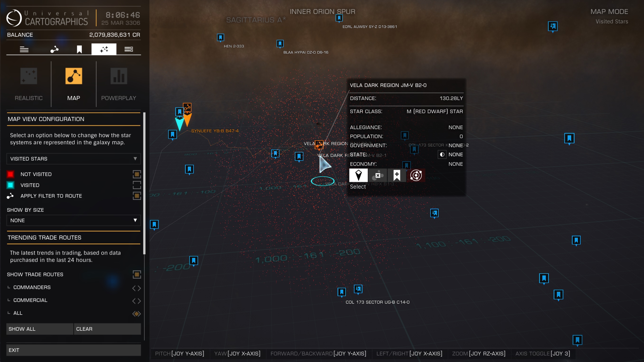
Task: Click the state indicator icon beside NONE
Action: [x=442, y=154]
